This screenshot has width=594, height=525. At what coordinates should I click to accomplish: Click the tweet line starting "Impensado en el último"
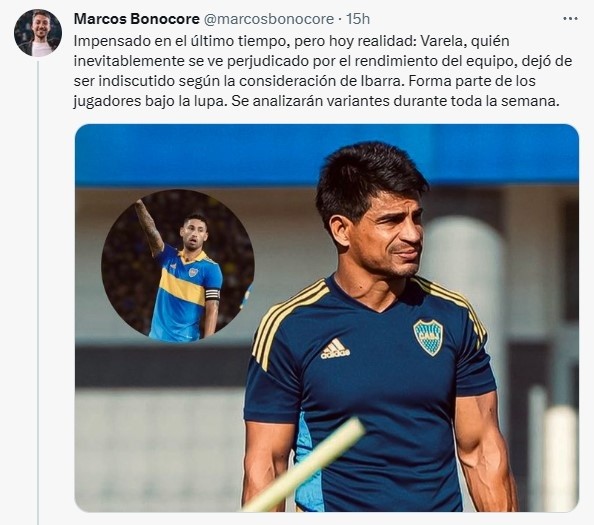291,41
